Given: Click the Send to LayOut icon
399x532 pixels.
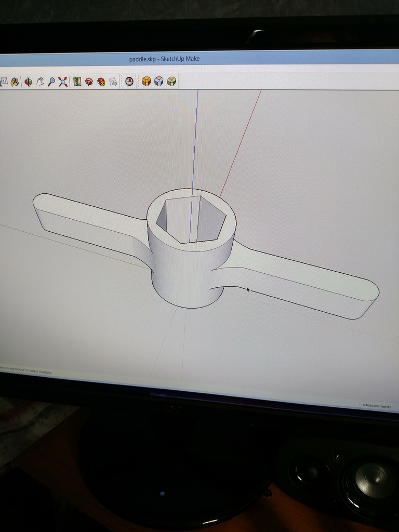Looking at the screenshot, I should coord(113,82).
